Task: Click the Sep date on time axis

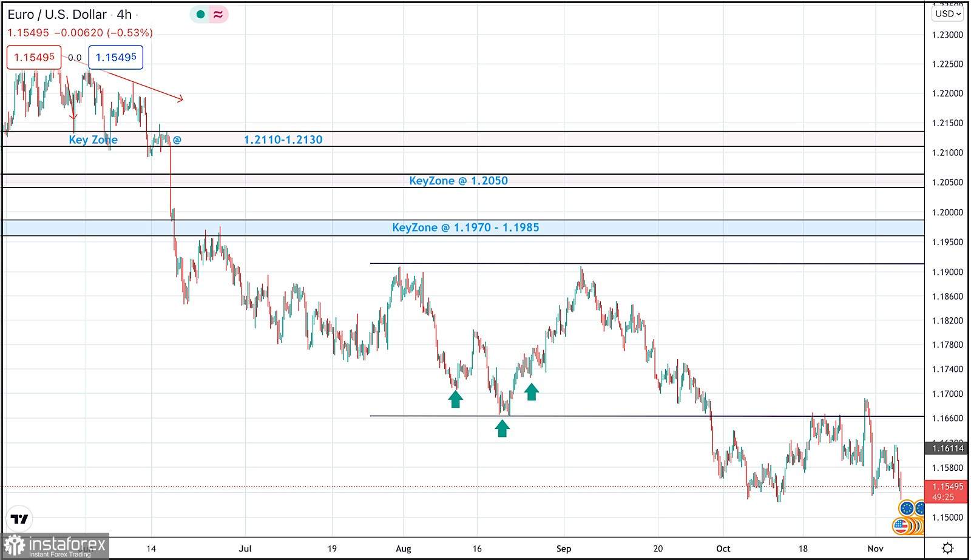Action: (x=564, y=548)
